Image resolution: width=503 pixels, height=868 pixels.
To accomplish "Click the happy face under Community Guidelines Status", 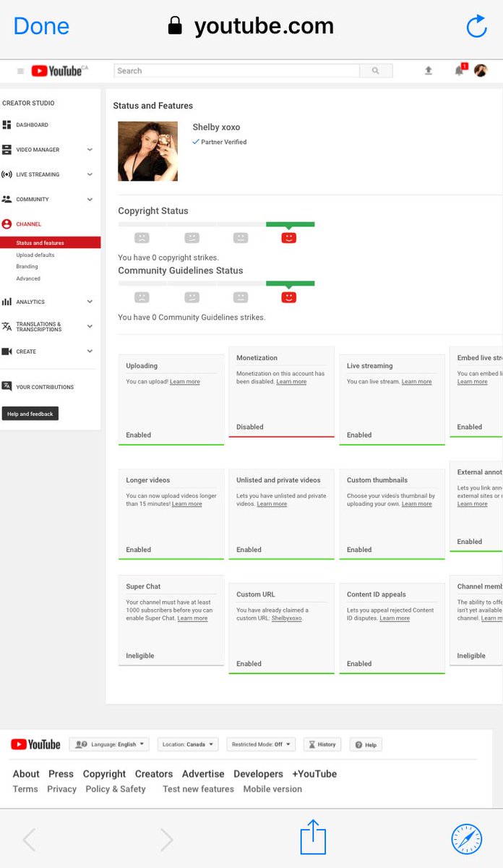I will pyautogui.click(x=288, y=297).
